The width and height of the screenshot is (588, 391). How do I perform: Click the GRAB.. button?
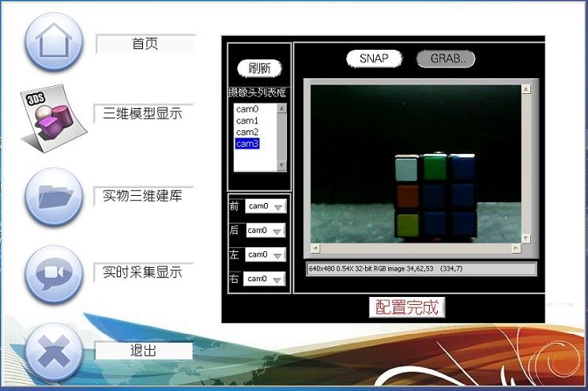[446, 58]
